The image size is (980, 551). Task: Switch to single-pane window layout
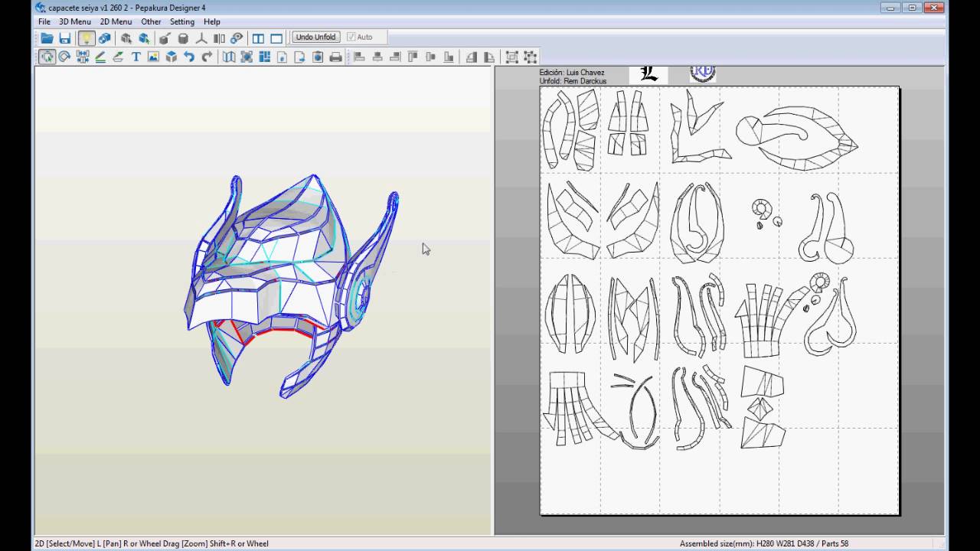(x=276, y=37)
